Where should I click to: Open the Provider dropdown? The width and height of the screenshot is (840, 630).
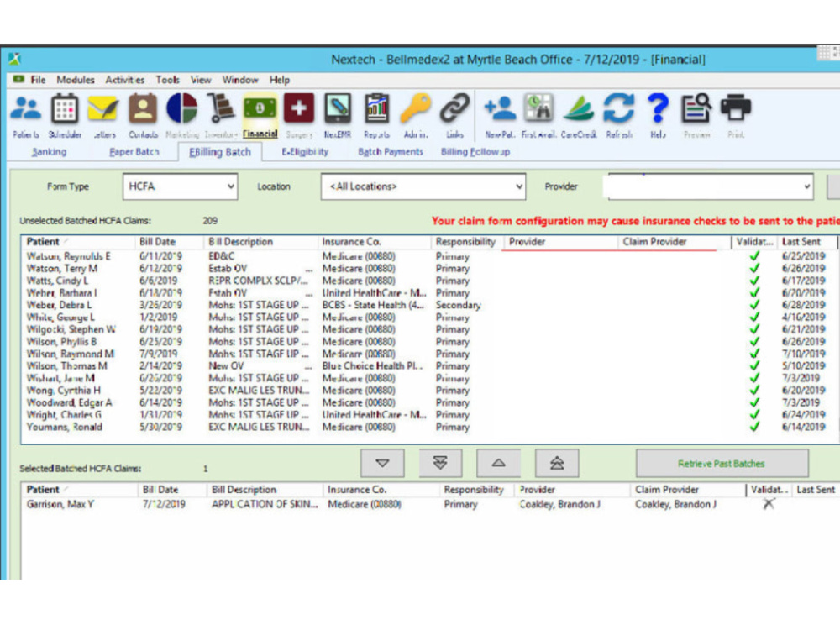pos(711,186)
